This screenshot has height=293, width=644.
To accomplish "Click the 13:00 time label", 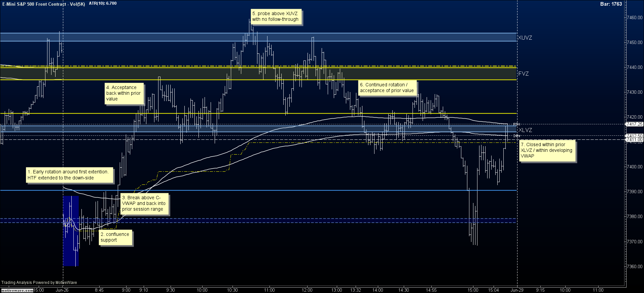I will tap(337, 290).
